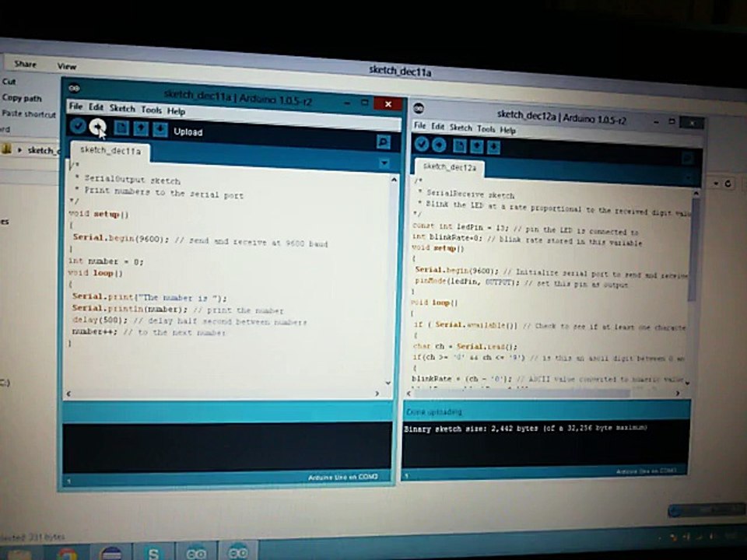The width and height of the screenshot is (747, 560).
Task: Click 'delay(500);' line in sketch_dec11a
Action: [189, 320]
